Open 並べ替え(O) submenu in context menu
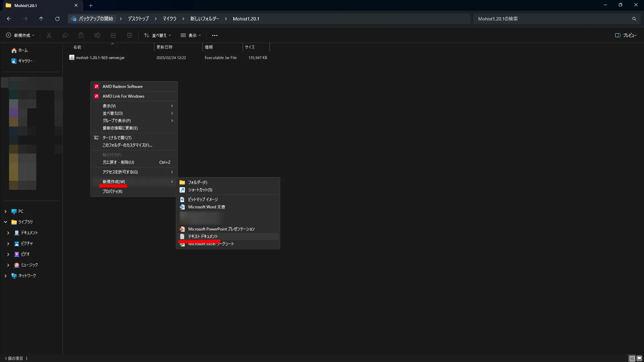644x362 pixels. [x=134, y=113]
